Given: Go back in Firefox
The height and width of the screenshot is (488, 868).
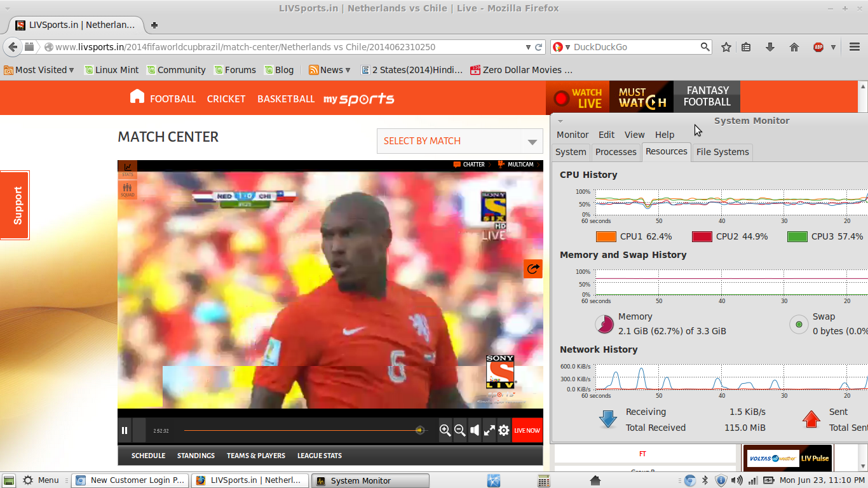Looking at the screenshot, I should point(13,47).
